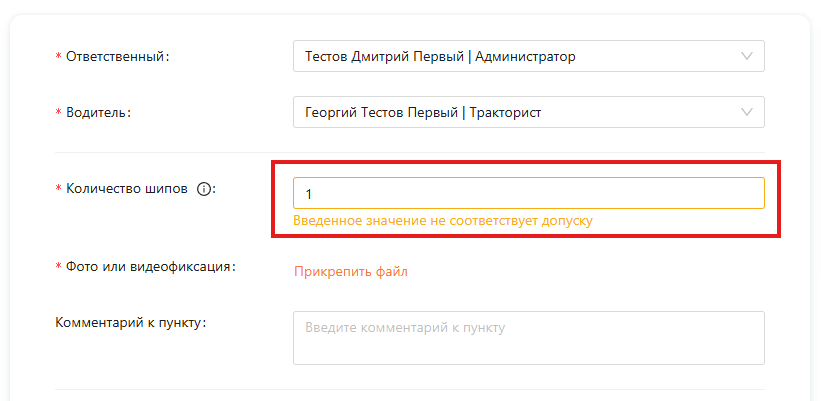Select the value 'Тестов Дмитрий Первый | Администратор'
Screen dimensions: 821x401
(x=440, y=57)
